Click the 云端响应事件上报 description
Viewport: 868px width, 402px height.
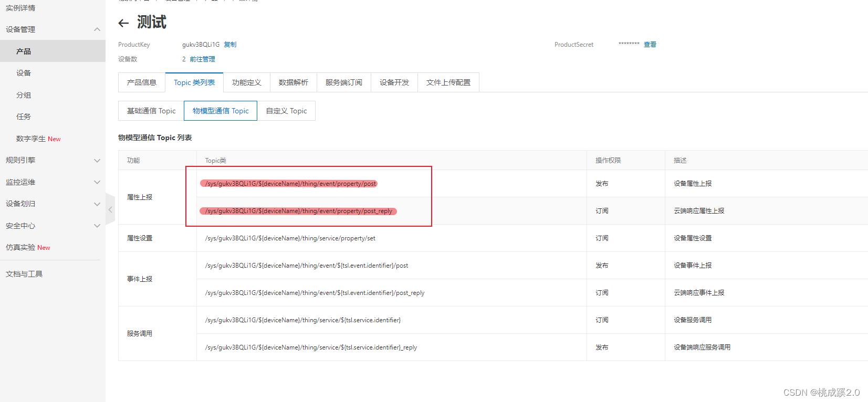[699, 293]
